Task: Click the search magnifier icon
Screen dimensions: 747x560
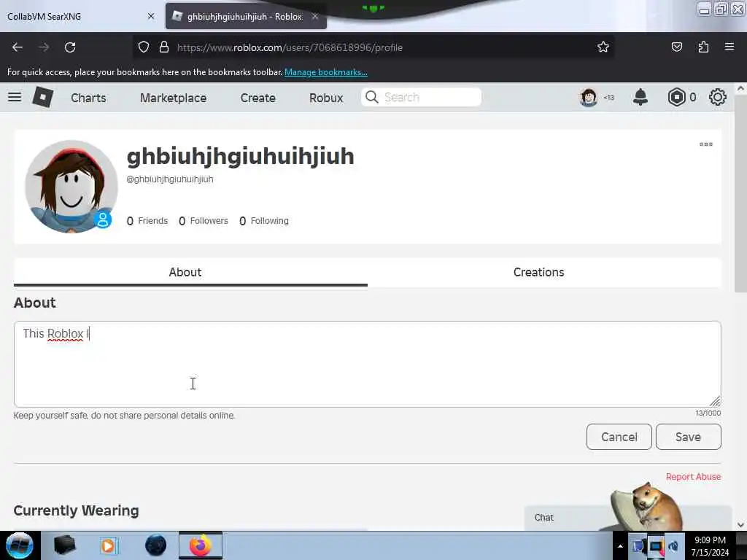Action: point(371,97)
